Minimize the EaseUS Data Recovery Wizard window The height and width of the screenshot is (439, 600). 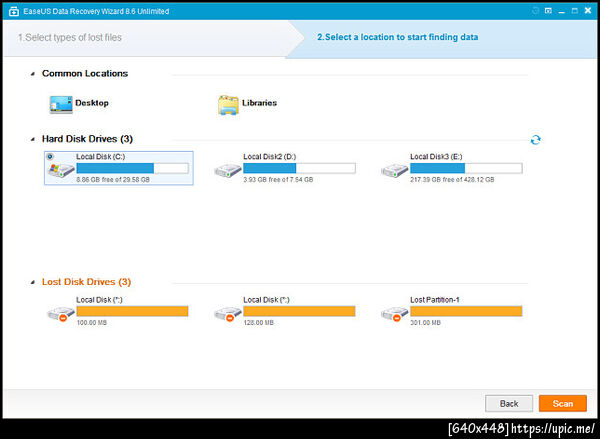point(561,11)
